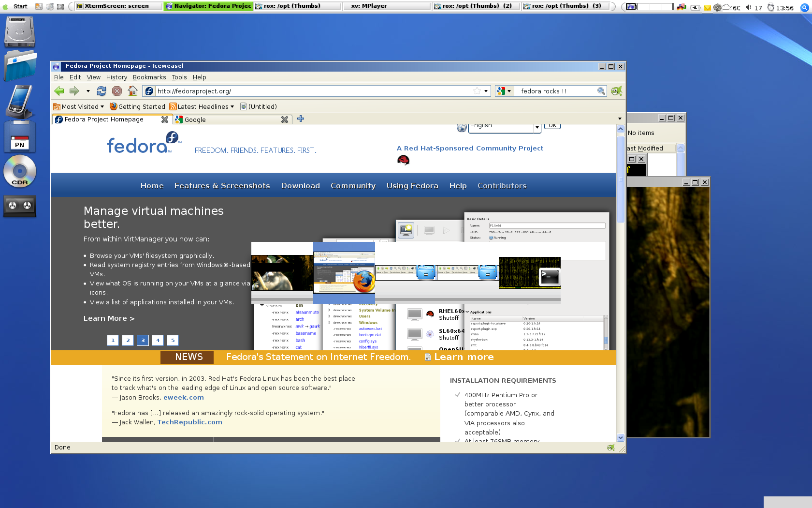The height and width of the screenshot is (508, 812).
Task: Expand the address bar URL history dropdown
Action: [x=486, y=91]
